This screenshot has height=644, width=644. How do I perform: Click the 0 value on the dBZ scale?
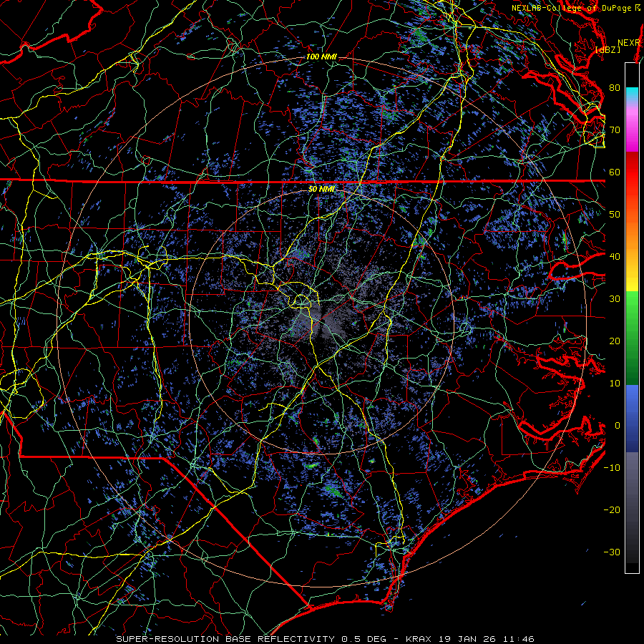617,426
